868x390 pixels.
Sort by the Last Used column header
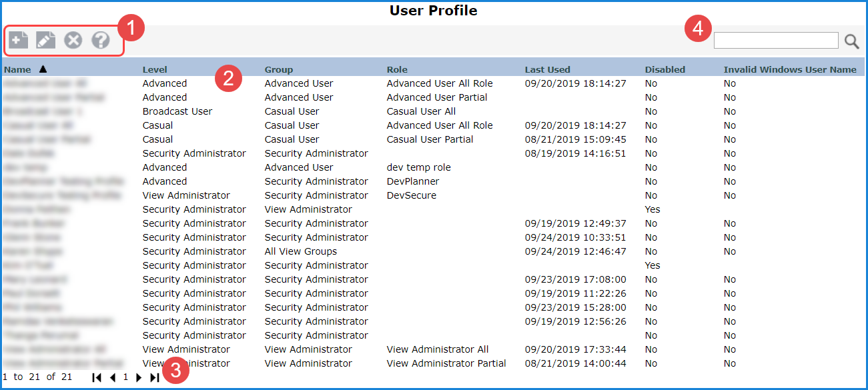(547, 69)
